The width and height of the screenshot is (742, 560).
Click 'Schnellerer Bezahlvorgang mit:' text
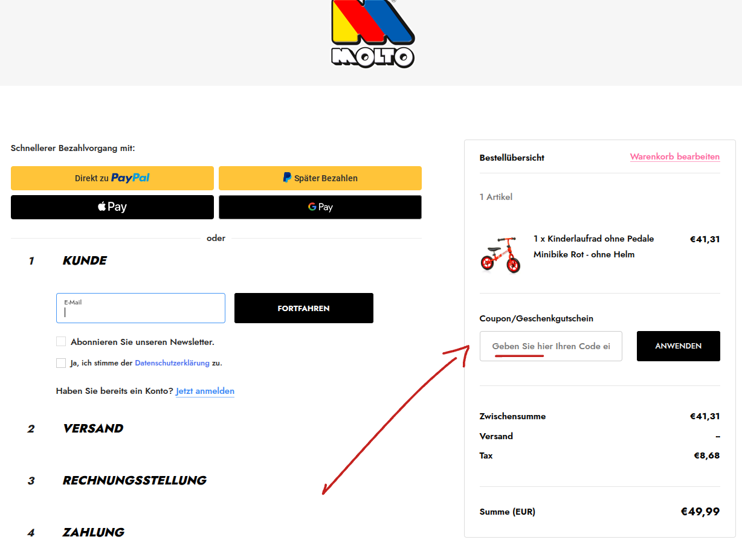tap(73, 148)
